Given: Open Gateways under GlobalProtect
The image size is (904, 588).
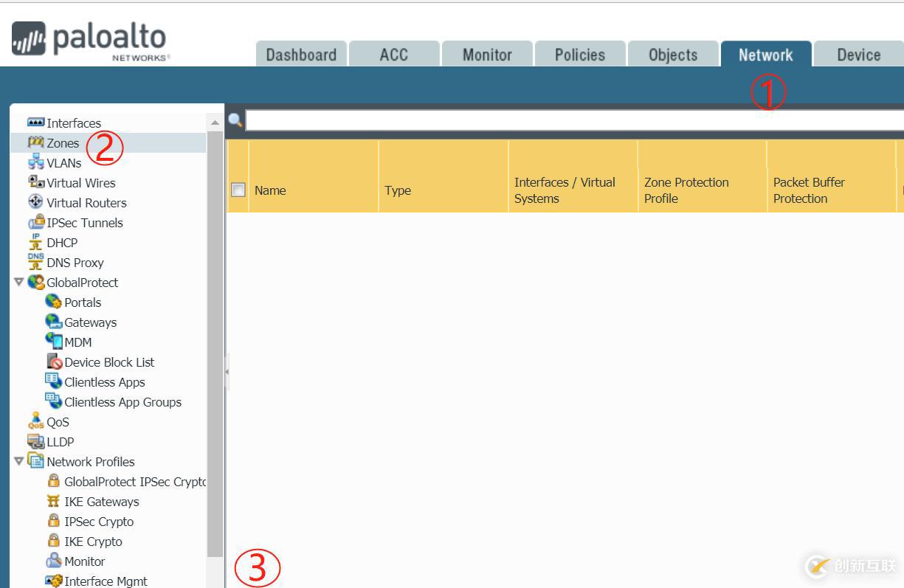Looking at the screenshot, I should pos(90,322).
